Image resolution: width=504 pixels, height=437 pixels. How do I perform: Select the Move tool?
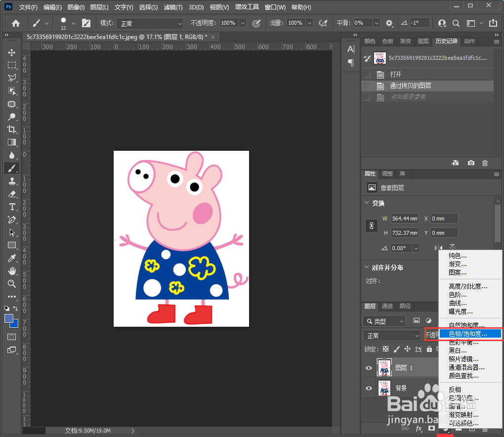click(12, 52)
